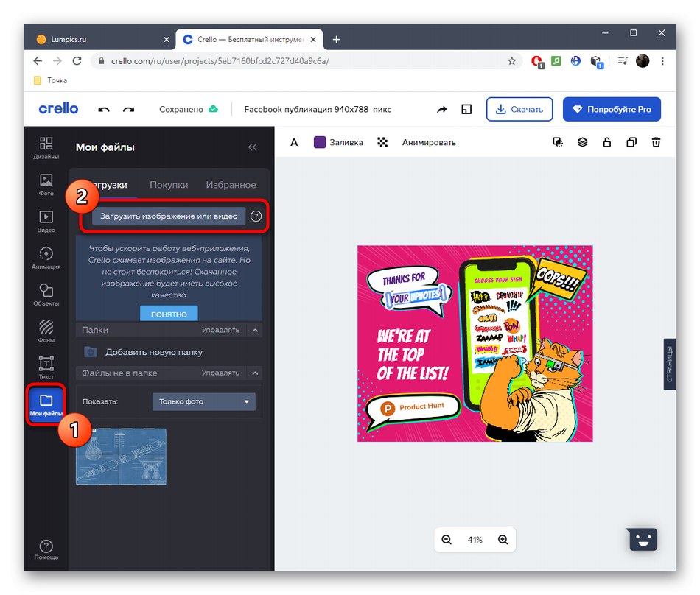Screen dimensions: 700x595
Task: Open text settings with A icon
Action: coord(294,142)
